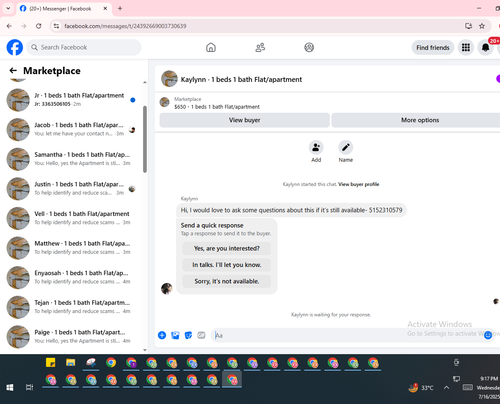This screenshot has width=500, height=404.
Task: Open Sticky Notes from taskbar
Action: point(50,363)
